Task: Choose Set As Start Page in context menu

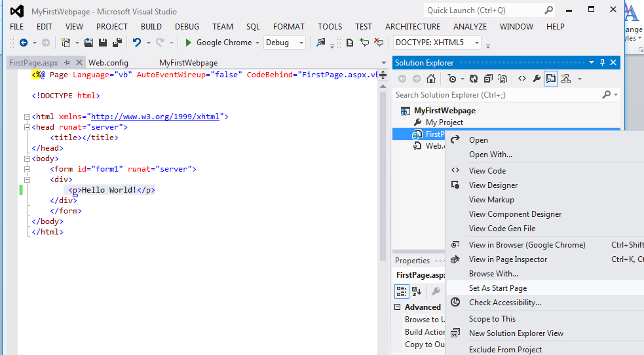Action: click(545, 288)
